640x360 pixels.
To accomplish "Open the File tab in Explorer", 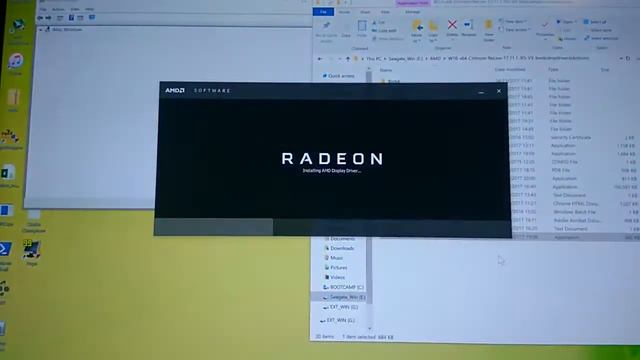I will [323, 12].
